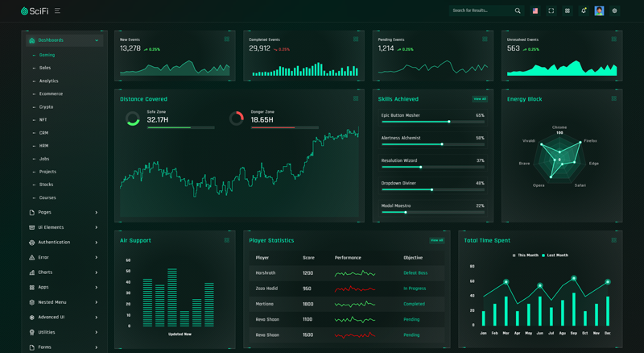
Task: Click the Charts sidebar icon
Action: [32, 272]
